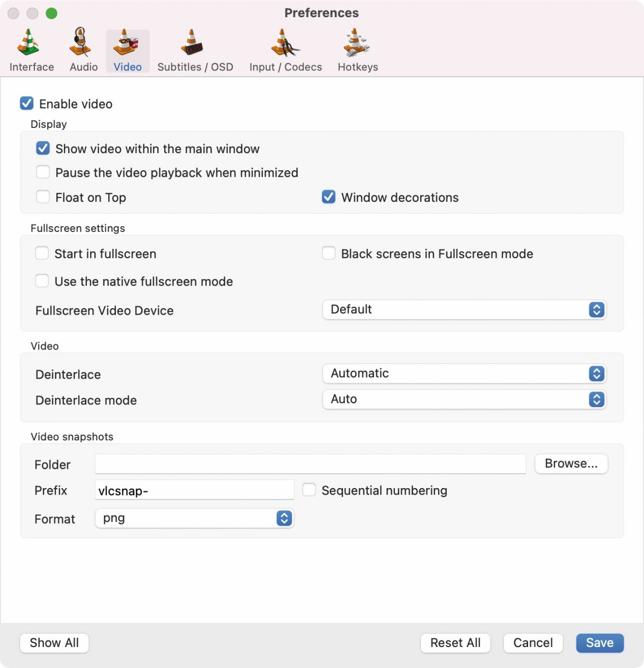This screenshot has width=644, height=668.
Task: Uncheck the Enable video checkbox
Action: tap(27, 103)
